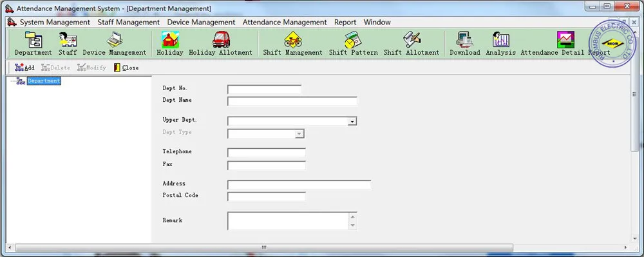Click the app icon in title bar
The image size is (644, 257).
pyautogui.click(x=10, y=8)
